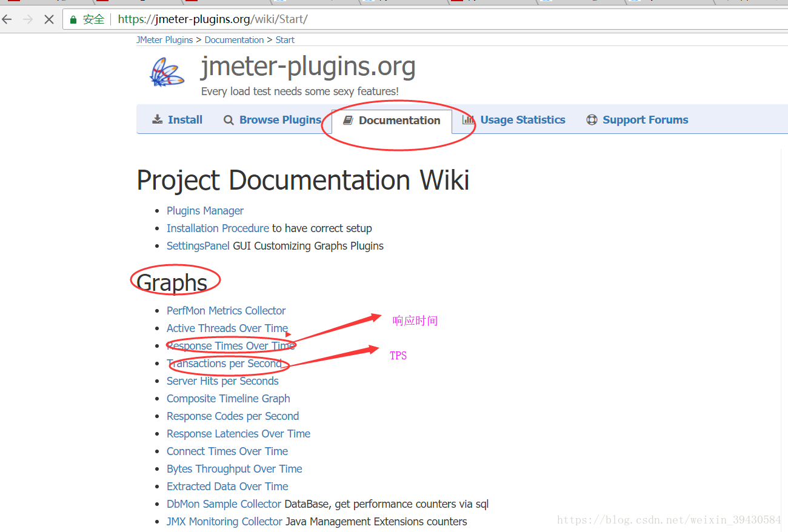
Task: Open Composite Timeline Graph link
Action: coord(229,399)
